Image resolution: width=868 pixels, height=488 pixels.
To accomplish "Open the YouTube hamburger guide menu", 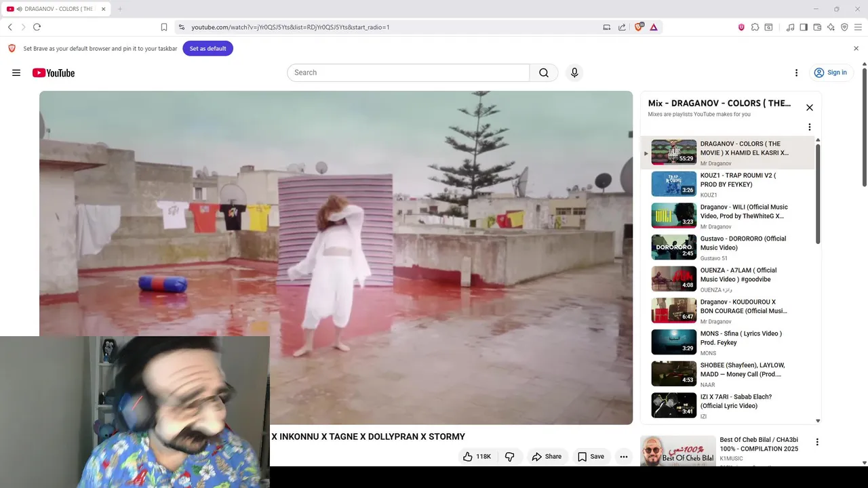I will 16,73.
